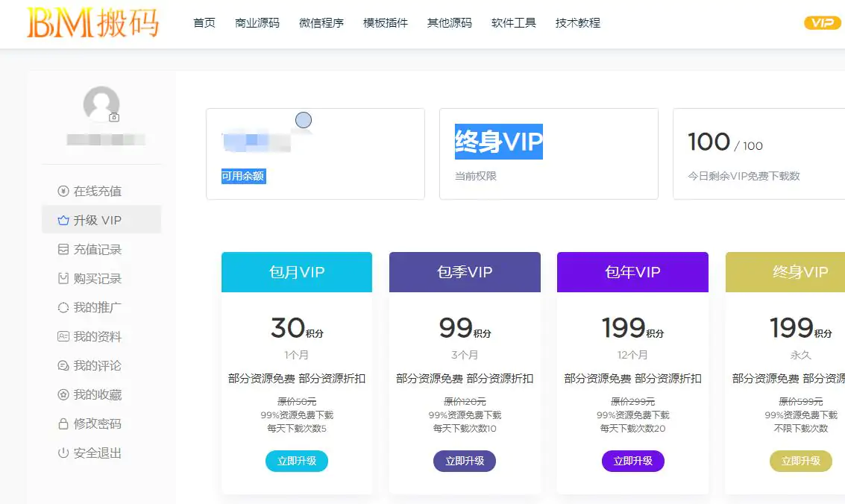Viewport: 845px width, 504px height.
Task: Click 今日剩余VIP免费下载数 label
Action: 744,176
